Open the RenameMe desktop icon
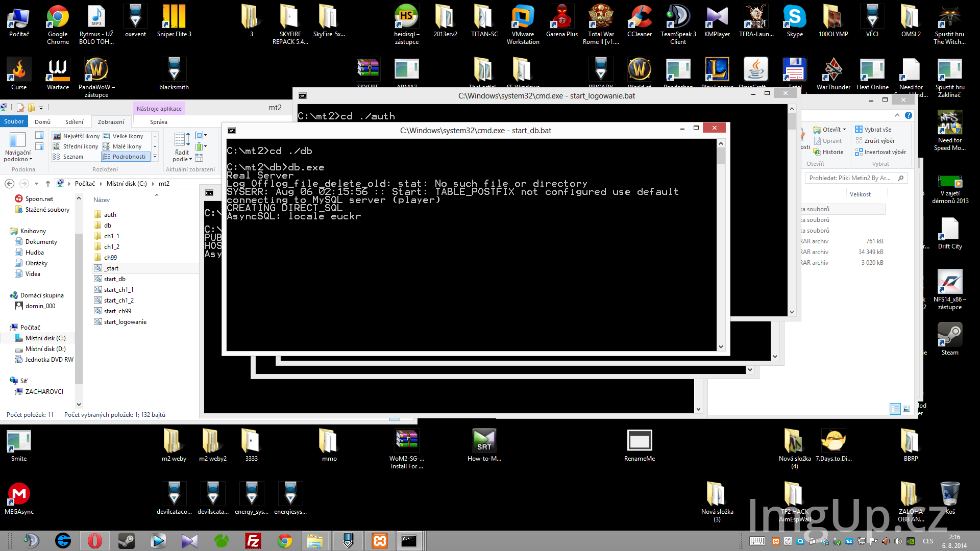This screenshot has width=980, height=551. click(x=640, y=445)
